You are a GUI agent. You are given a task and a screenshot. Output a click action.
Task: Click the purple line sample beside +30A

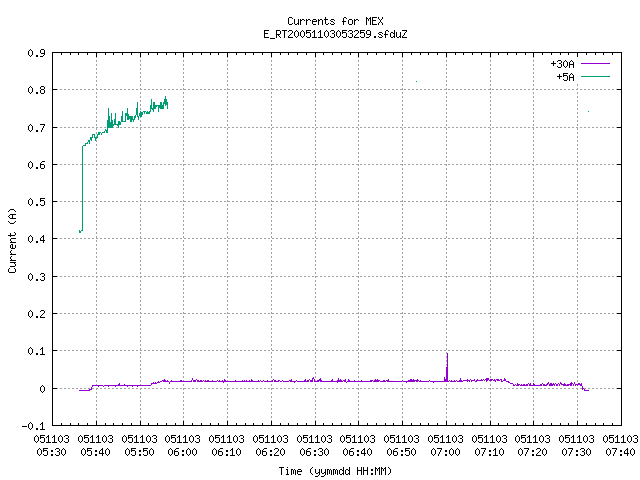point(595,64)
